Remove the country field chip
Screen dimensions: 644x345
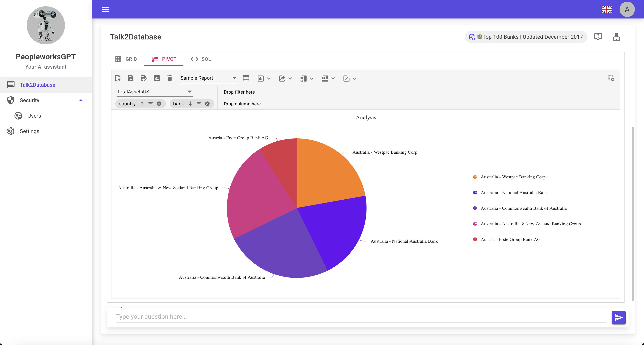click(x=159, y=104)
